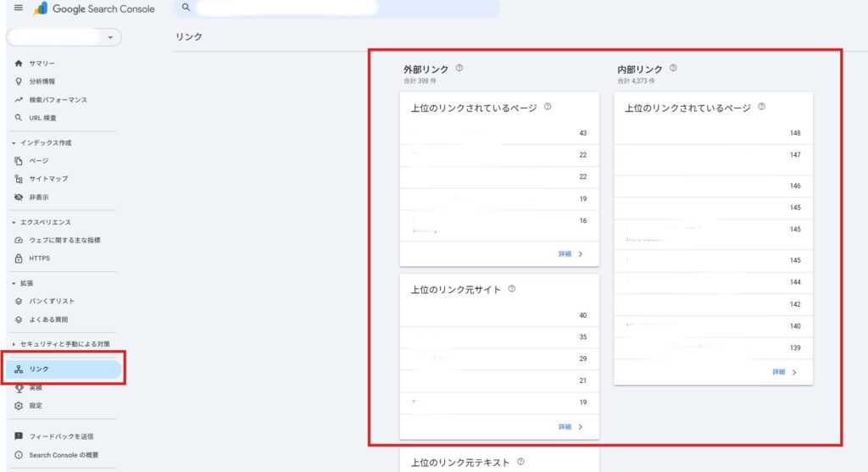The image size is (868, 472).
Task: Click internal page row with 142 links
Action: click(x=713, y=304)
